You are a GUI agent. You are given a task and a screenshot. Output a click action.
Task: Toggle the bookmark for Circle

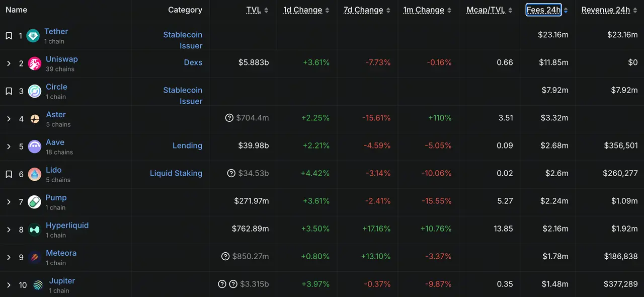pyautogui.click(x=9, y=91)
